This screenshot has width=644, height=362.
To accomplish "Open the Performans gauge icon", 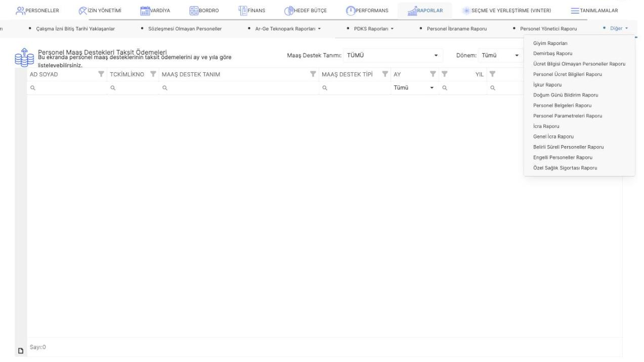I will point(351,11).
